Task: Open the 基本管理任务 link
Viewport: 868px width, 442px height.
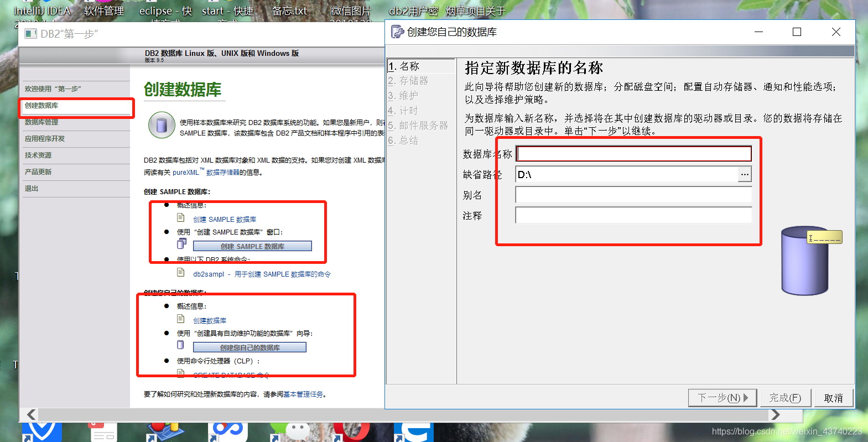Action: point(303,394)
